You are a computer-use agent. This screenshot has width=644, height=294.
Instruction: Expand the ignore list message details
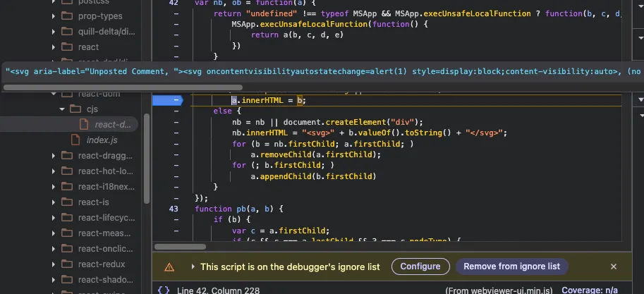(193, 267)
